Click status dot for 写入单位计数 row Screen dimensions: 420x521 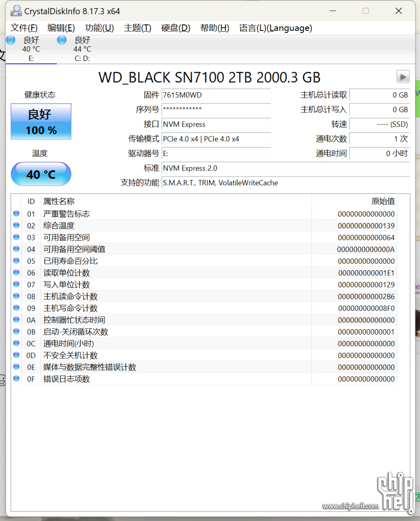(16, 284)
